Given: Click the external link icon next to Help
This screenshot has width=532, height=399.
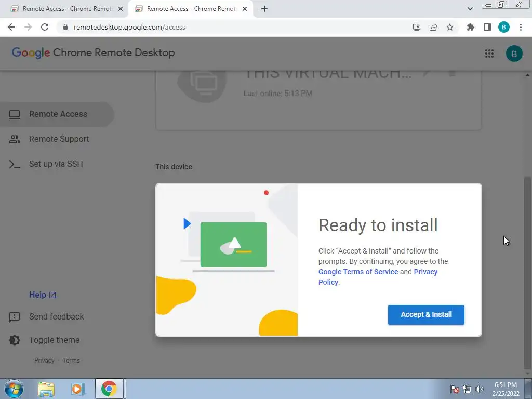Looking at the screenshot, I should (x=52, y=295).
